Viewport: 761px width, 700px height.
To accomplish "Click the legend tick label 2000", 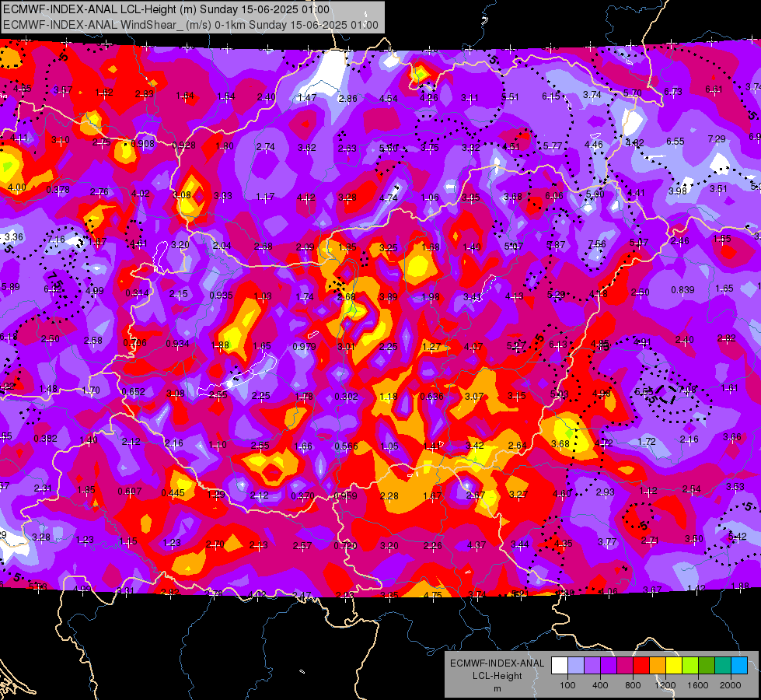I will pos(731,685).
